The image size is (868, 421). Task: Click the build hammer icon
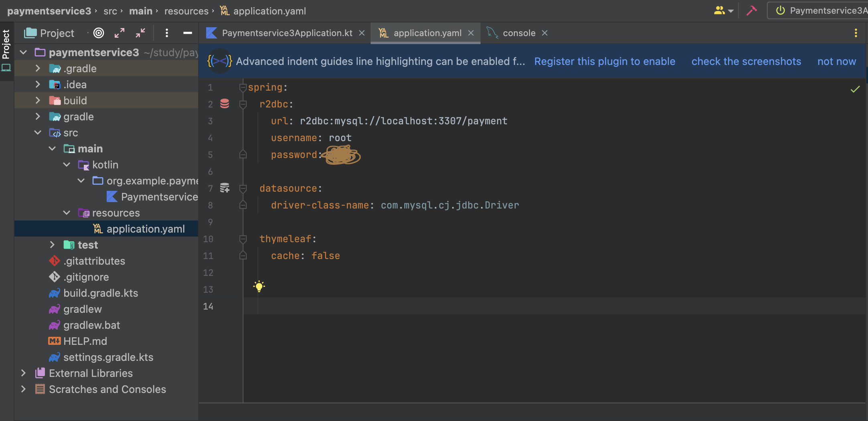click(751, 11)
